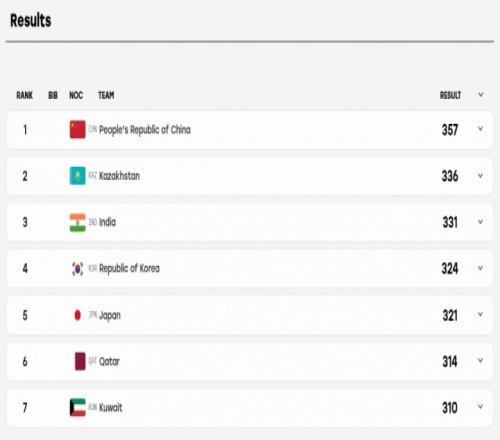Click the China flag icon

(x=77, y=129)
